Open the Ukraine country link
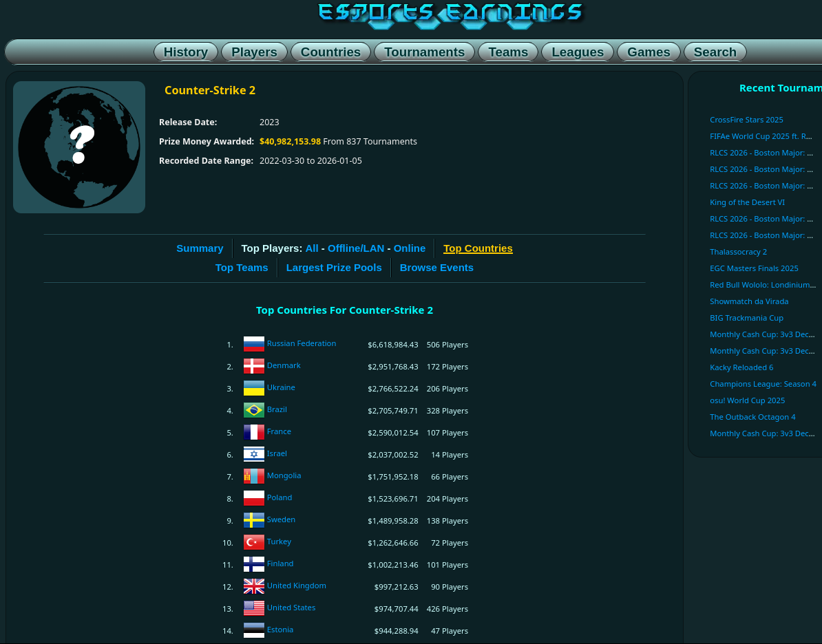 point(281,387)
